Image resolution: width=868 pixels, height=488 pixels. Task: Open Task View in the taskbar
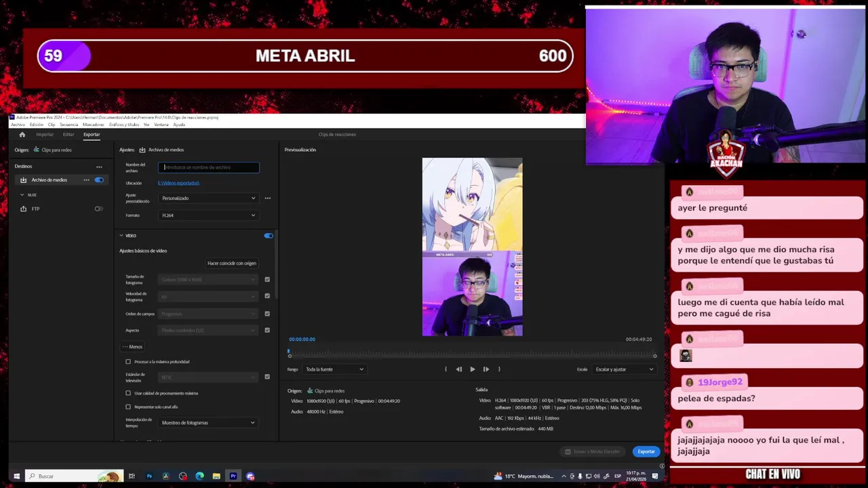point(132,476)
